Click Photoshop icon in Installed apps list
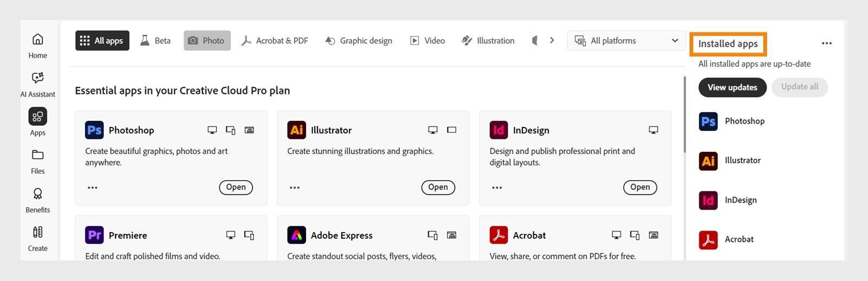Viewport: 868px width, 281px height. [708, 121]
